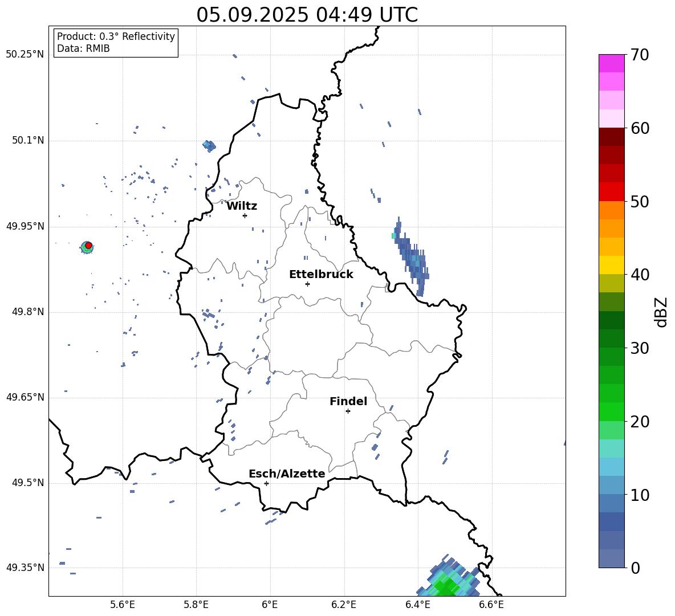Image resolution: width=675 pixels, height=616 pixels.
Task: Click the 6°E longitude label
Action: coord(270,605)
